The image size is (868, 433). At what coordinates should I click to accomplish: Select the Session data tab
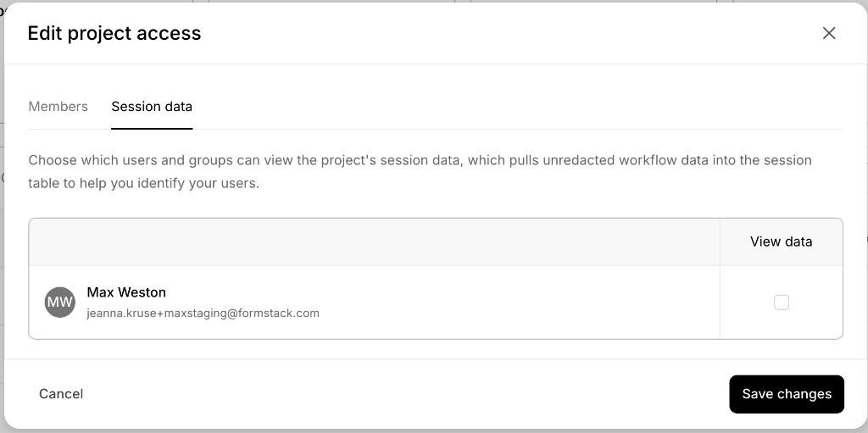(152, 106)
